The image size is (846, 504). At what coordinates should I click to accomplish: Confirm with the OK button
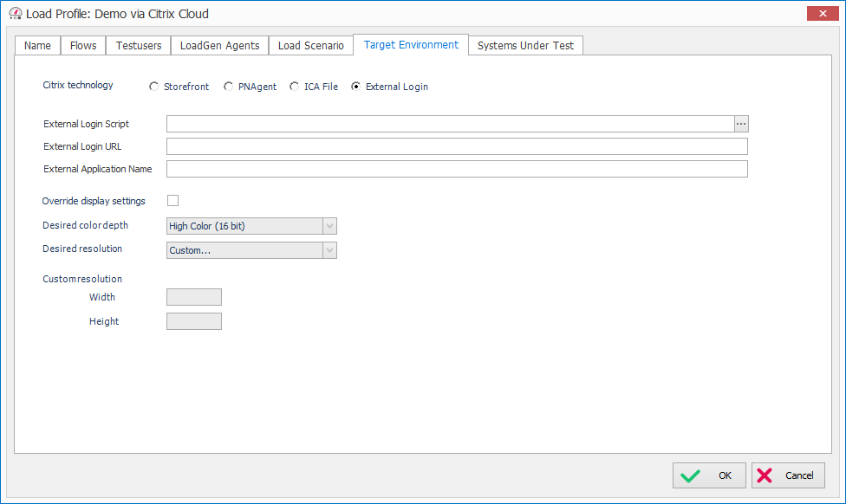(x=709, y=475)
